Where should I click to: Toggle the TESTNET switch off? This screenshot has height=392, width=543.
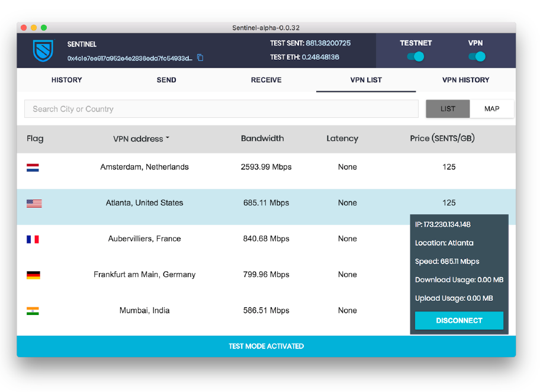click(416, 56)
